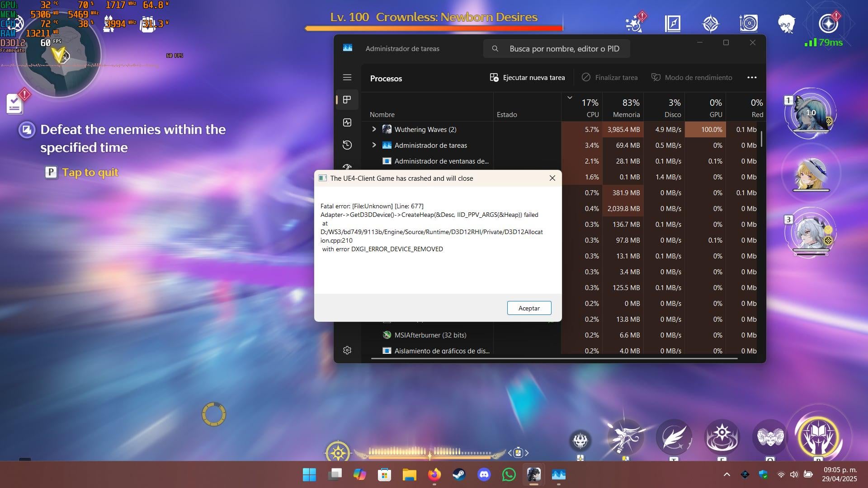Tap to quit the challenge

point(90,172)
